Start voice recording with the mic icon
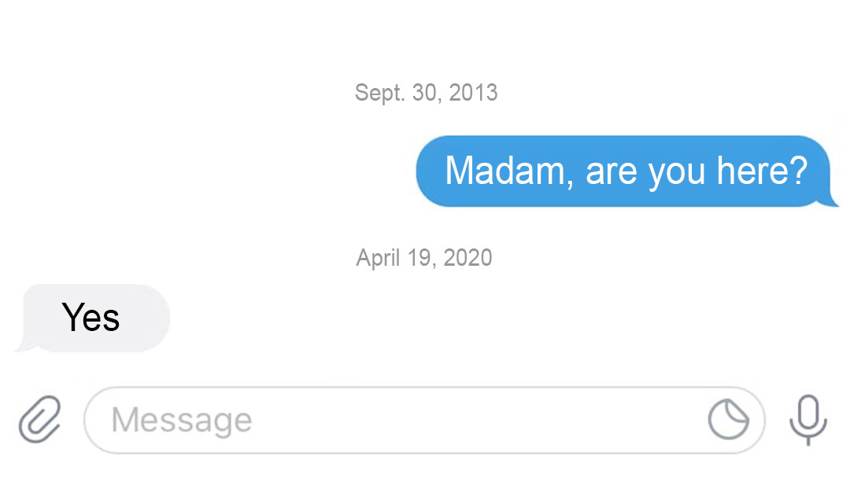The image size is (850, 504). pos(807,420)
